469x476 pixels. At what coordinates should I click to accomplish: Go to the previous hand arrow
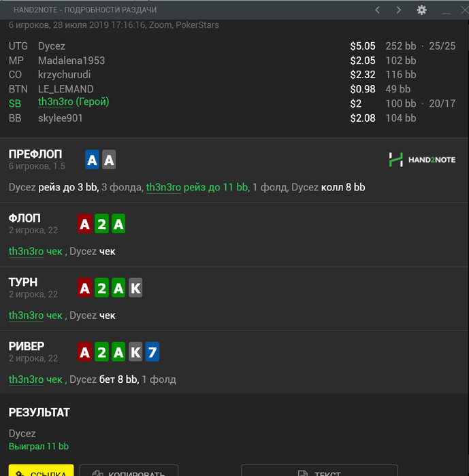pos(378,10)
